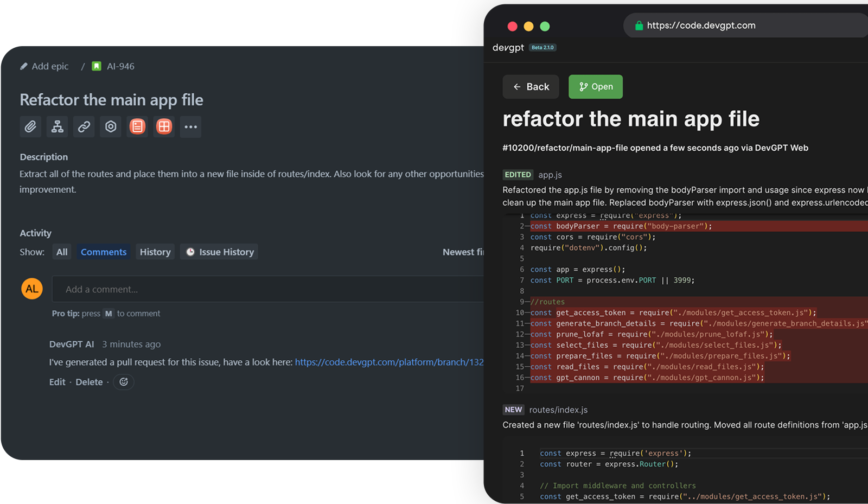Open the ellipsis overflow menu icon
The image size is (868, 504).
(190, 126)
